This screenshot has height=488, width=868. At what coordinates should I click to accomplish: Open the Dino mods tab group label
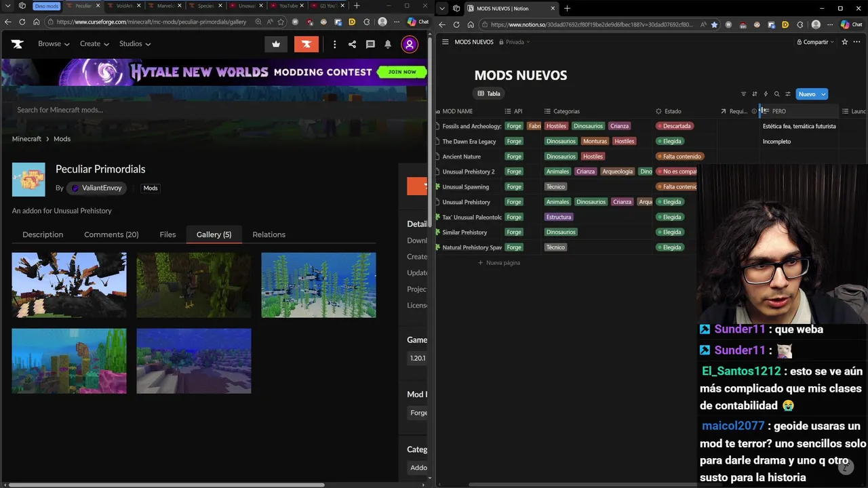[x=46, y=6]
